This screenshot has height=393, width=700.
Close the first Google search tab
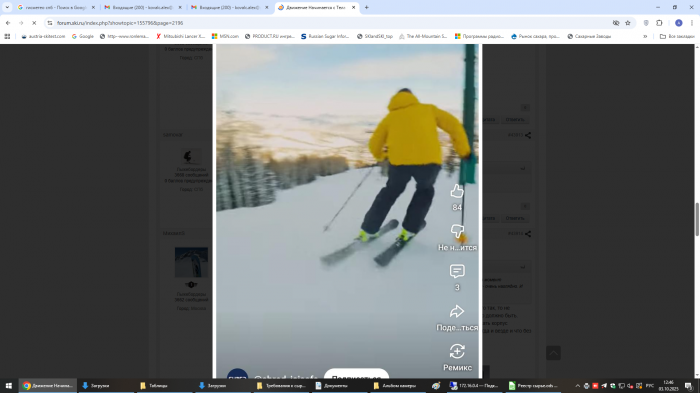tap(93, 7)
